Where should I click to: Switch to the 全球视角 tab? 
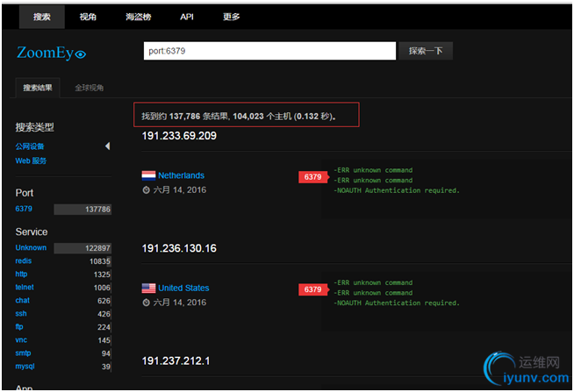point(90,88)
